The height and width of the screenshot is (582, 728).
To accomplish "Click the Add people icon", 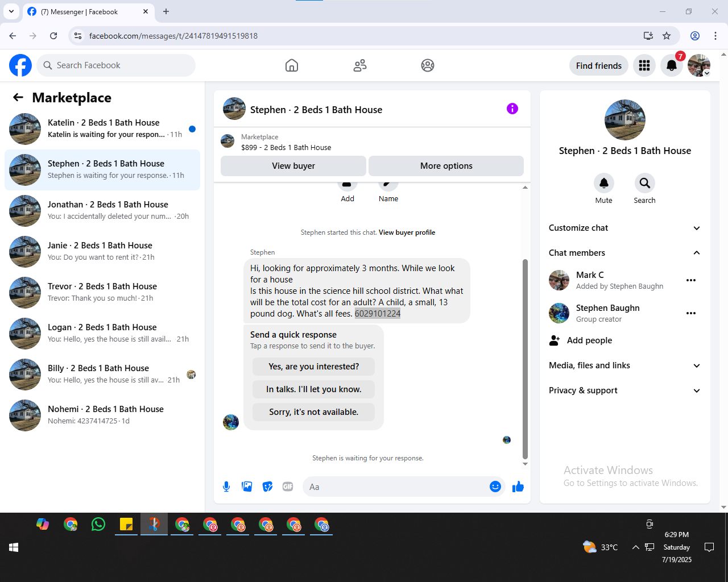I will (x=555, y=340).
